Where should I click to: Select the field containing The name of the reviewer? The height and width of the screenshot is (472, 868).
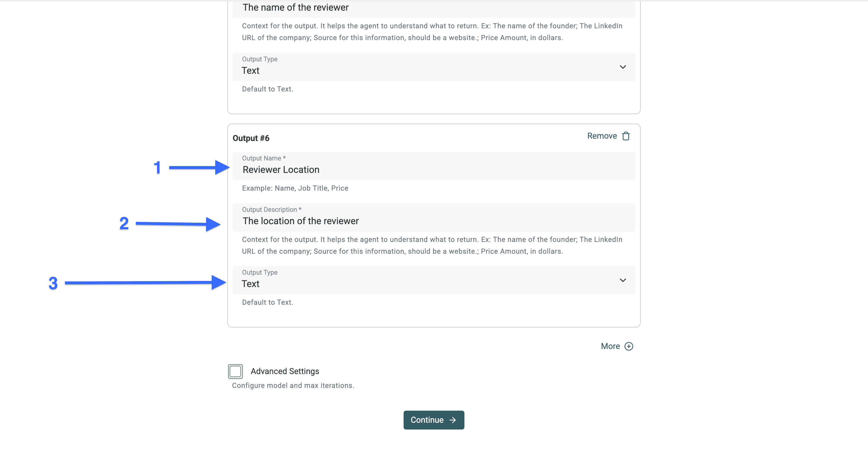[434, 7]
